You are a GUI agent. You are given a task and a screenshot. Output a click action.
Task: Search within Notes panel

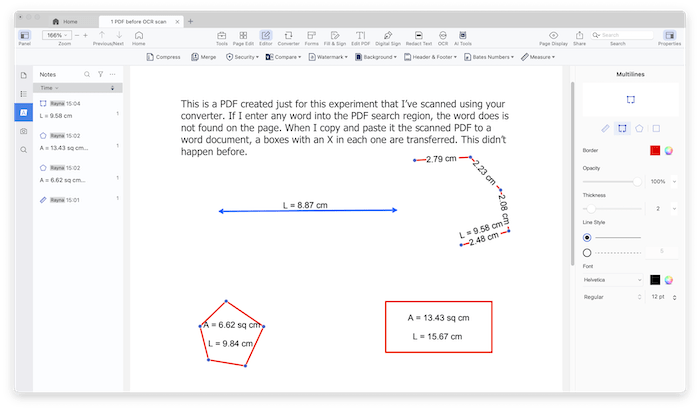87,75
